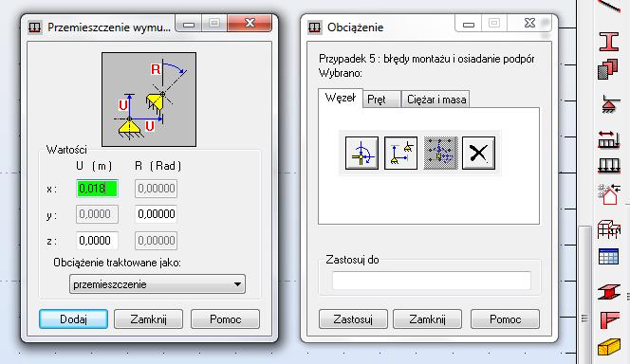Close the Przemieszczenie dialog with X
The width and height of the screenshot is (630, 364).
coord(250,24)
